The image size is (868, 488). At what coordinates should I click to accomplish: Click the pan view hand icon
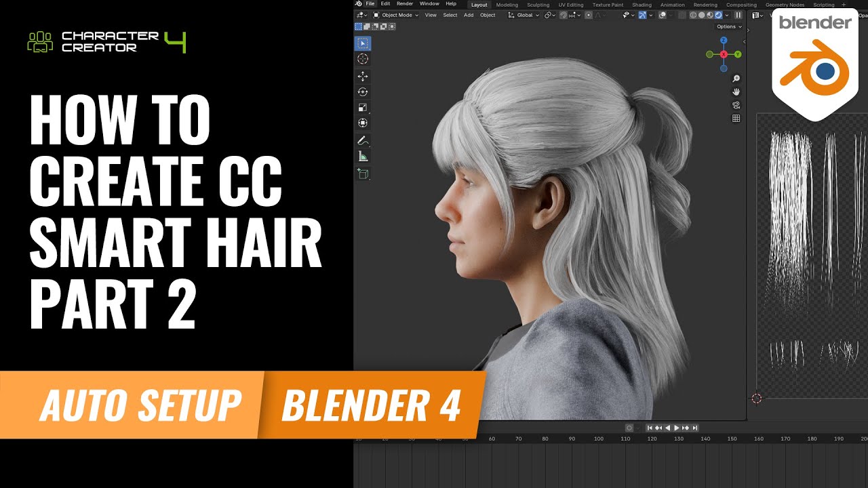[736, 92]
